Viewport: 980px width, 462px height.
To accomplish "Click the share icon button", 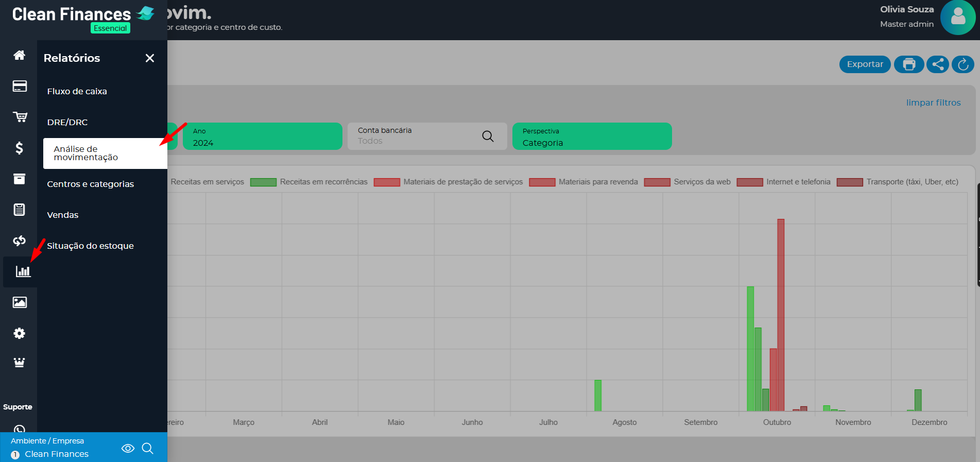I will (x=938, y=64).
